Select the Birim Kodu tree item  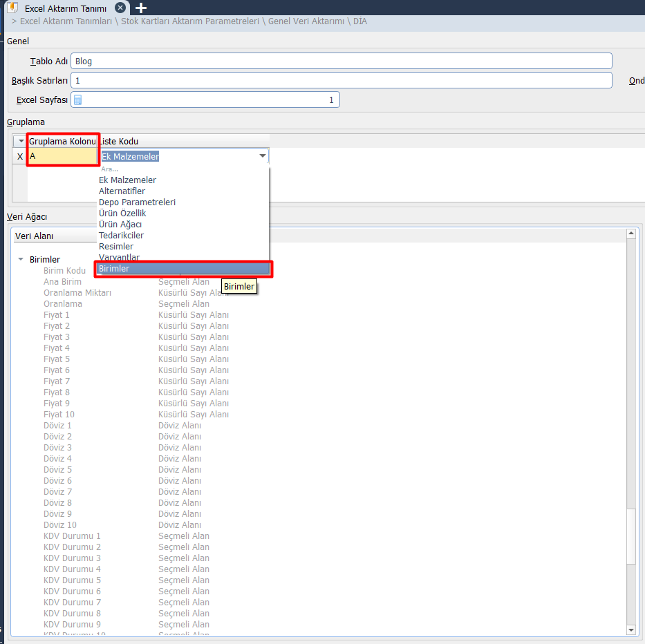tap(64, 271)
